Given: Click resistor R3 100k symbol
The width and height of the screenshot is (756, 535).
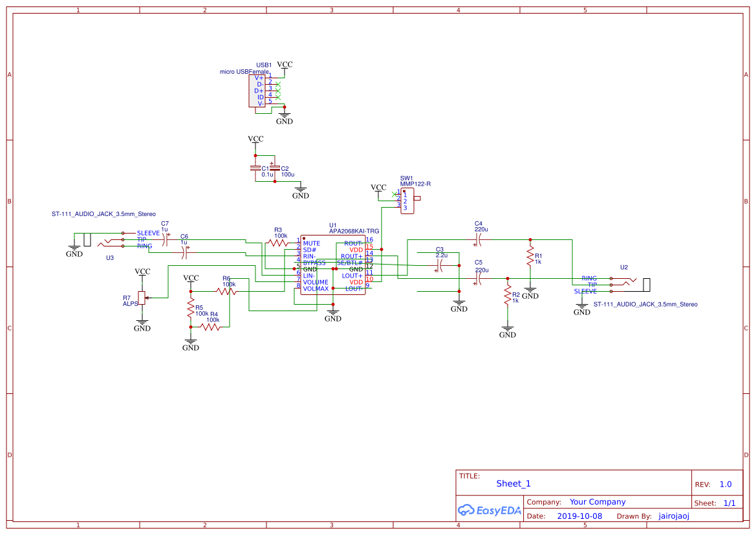Looking at the screenshot, I should 279,242.
